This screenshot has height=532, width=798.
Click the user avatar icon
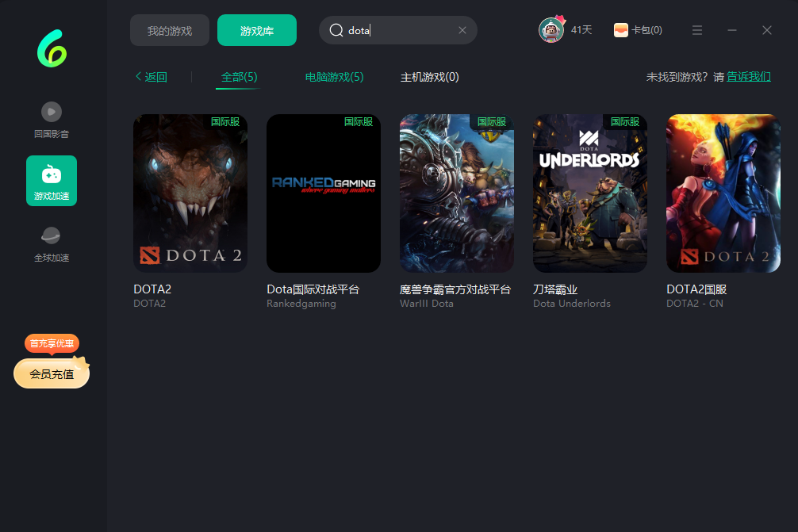click(x=551, y=30)
